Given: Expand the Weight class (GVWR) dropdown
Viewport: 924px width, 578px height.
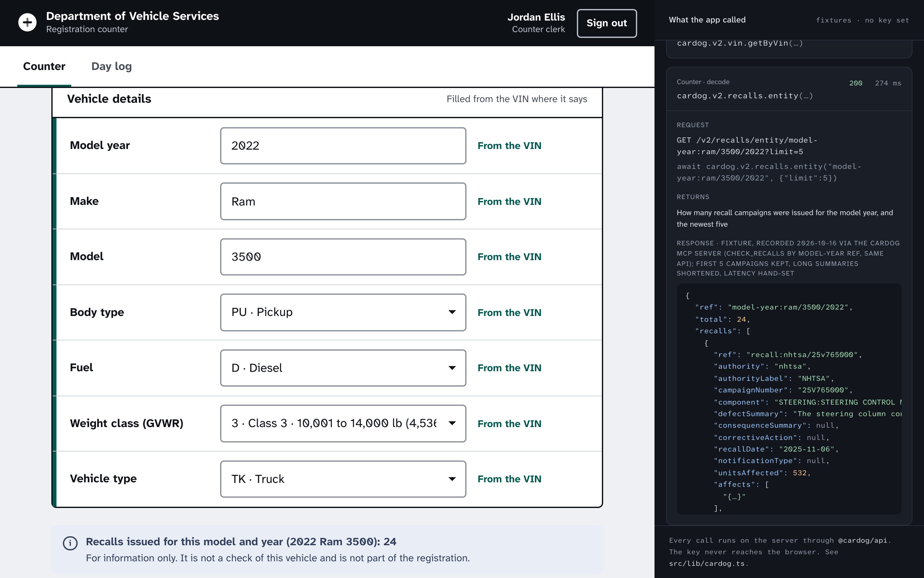Looking at the screenshot, I should pos(343,423).
